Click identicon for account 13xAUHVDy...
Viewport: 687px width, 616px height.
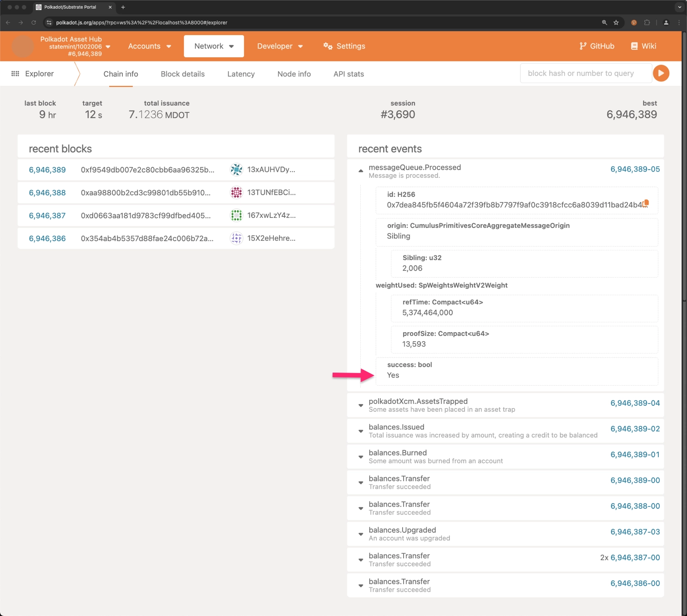[x=236, y=170]
